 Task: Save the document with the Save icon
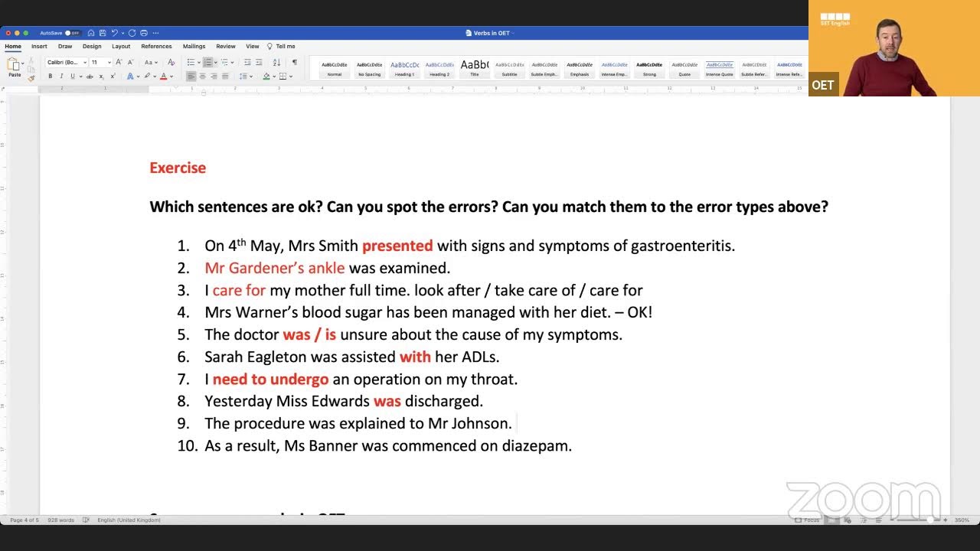(x=103, y=33)
